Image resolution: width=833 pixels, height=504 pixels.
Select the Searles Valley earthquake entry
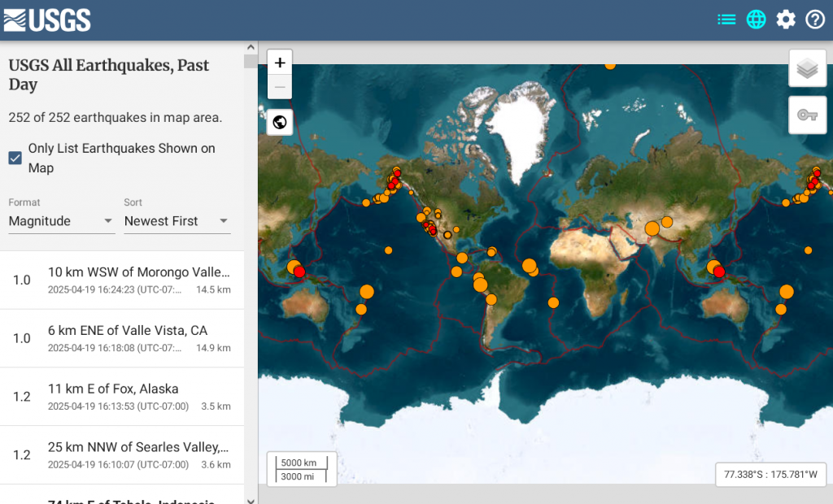click(122, 455)
